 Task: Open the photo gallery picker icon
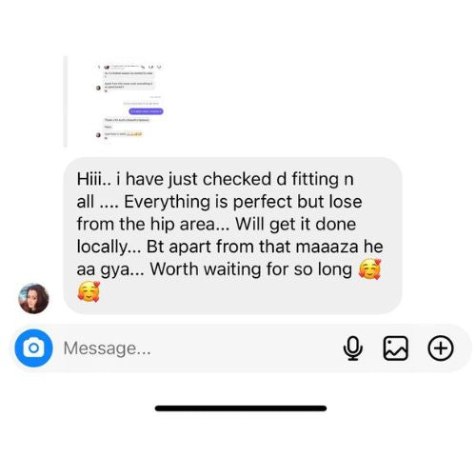click(x=395, y=348)
